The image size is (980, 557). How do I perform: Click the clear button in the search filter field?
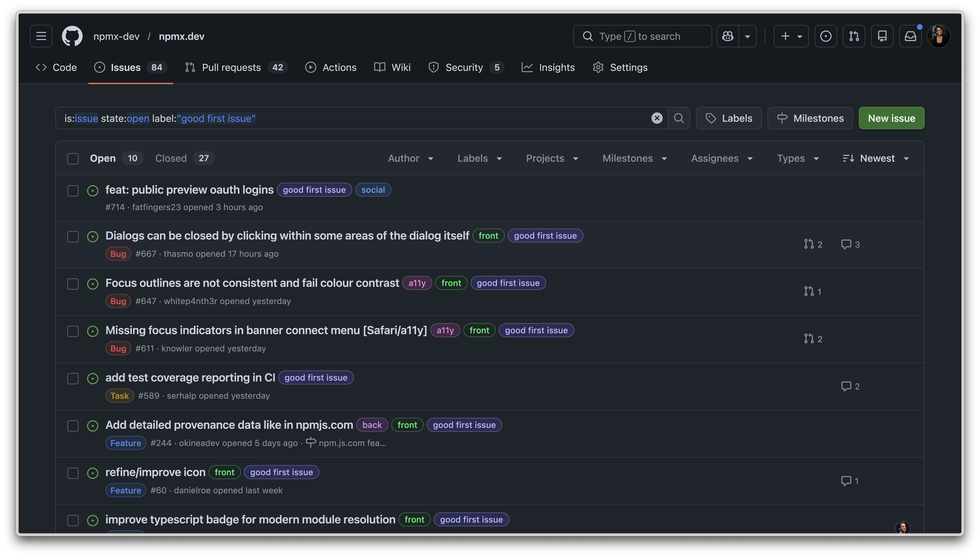point(657,118)
